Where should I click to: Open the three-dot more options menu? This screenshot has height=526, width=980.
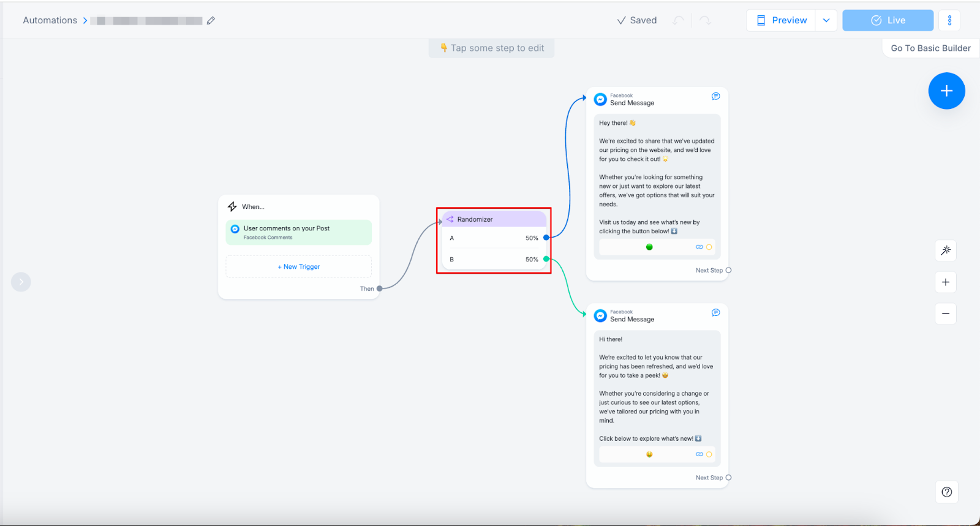[x=949, y=20]
